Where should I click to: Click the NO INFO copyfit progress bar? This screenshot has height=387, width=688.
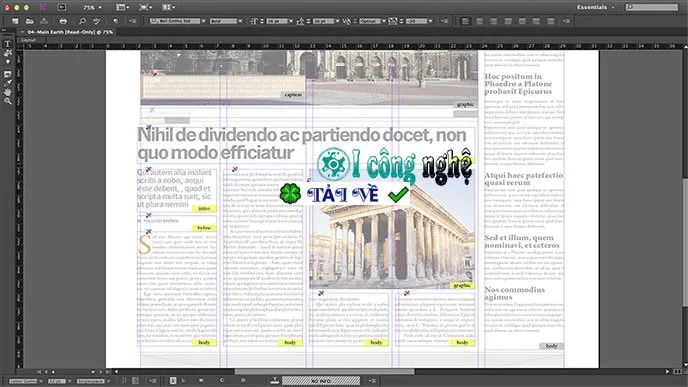(x=321, y=380)
